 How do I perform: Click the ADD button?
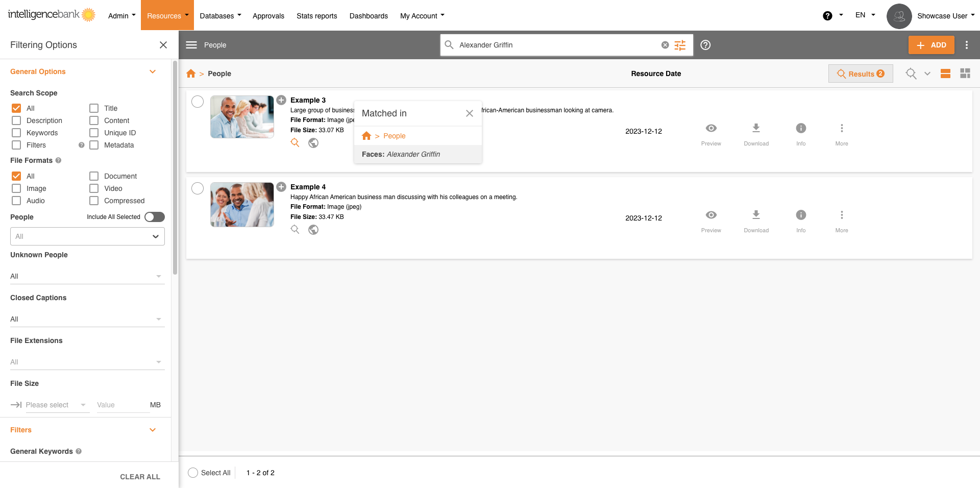[x=932, y=45]
